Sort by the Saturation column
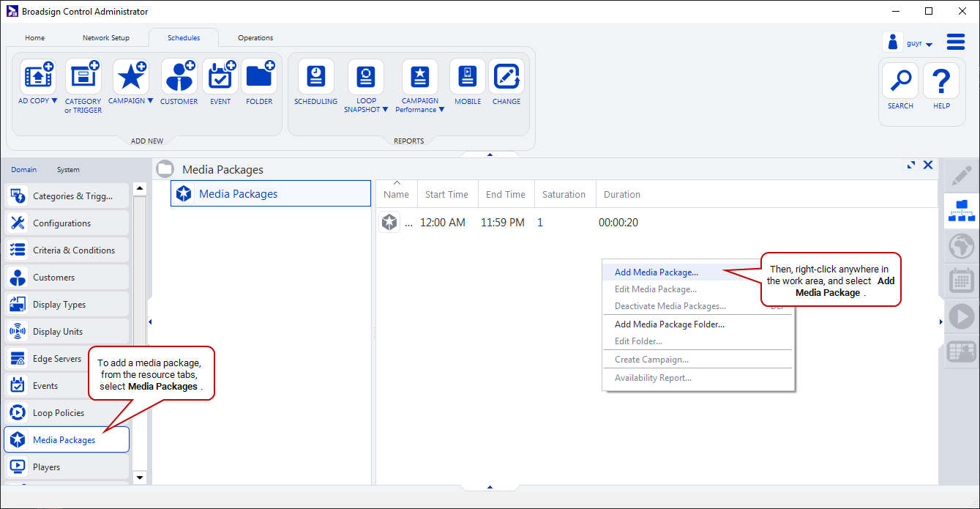Viewport: 980px width, 509px height. tap(564, 194)
